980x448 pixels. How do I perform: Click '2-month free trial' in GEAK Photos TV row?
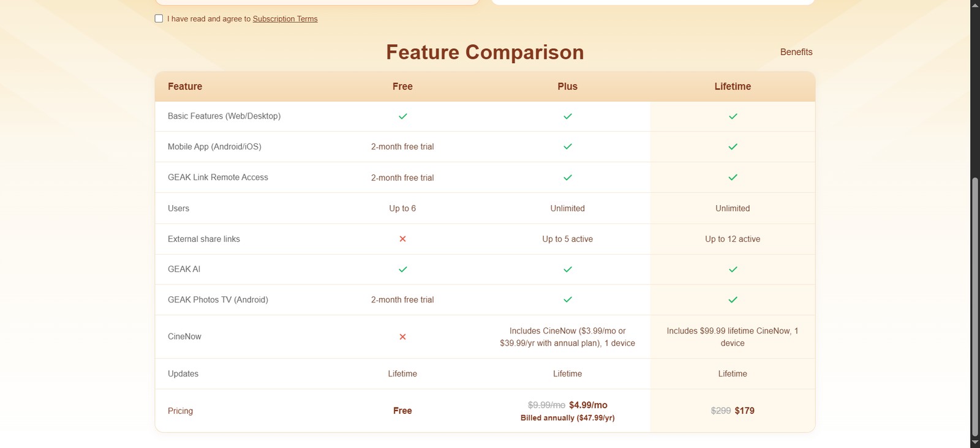tap(402, 300)
